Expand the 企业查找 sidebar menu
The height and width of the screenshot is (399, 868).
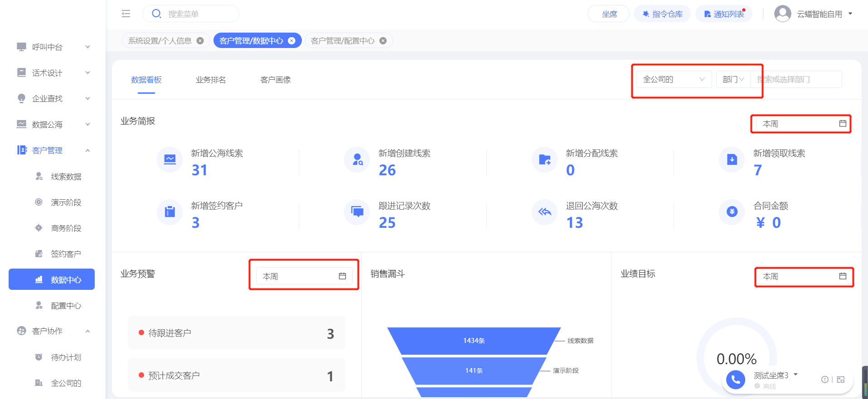tap(87, 98)
